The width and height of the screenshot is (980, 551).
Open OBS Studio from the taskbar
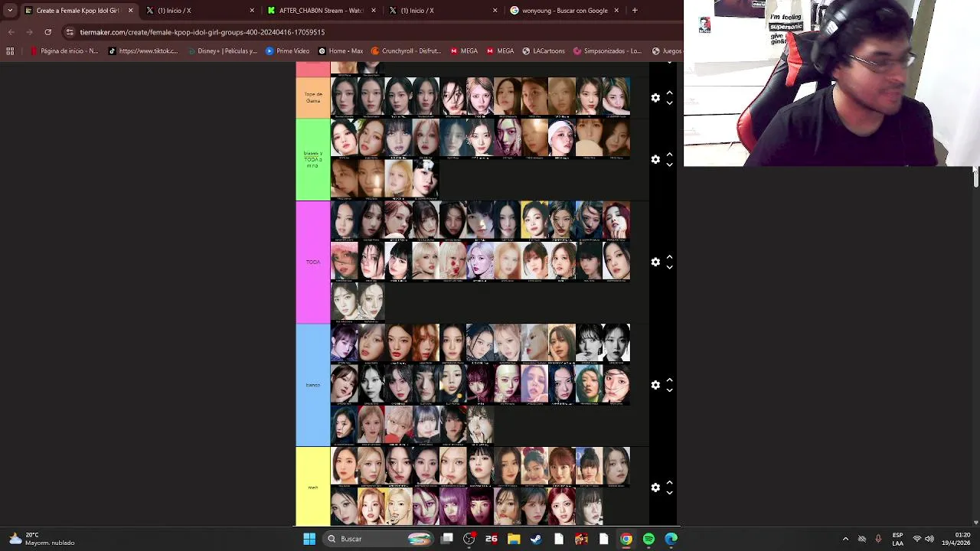(x=469, y=539)
